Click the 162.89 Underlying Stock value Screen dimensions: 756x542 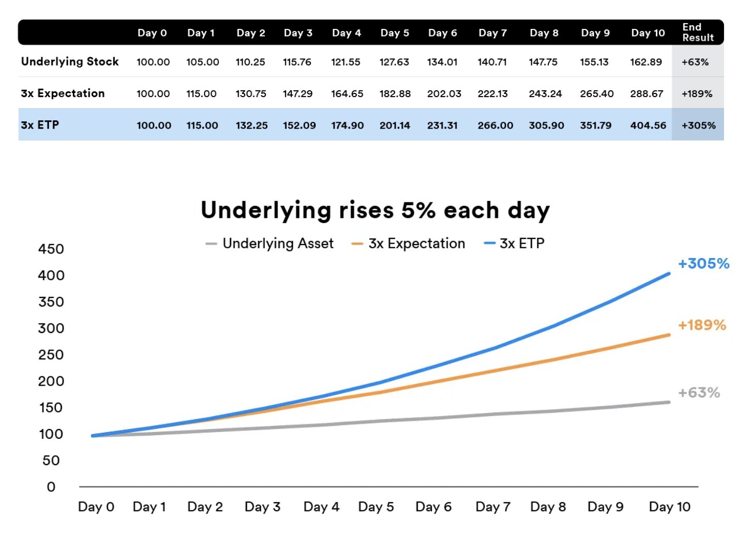pos(645,62)
